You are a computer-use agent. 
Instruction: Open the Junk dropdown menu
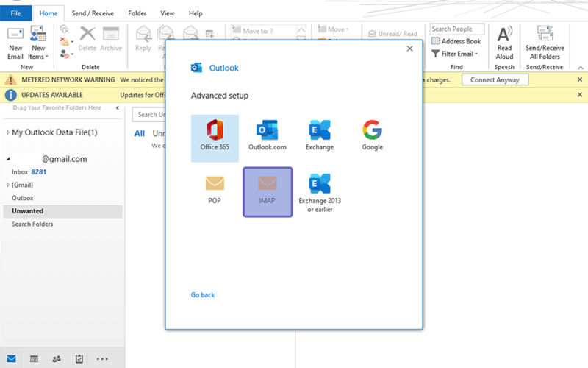click(x=66, y=54)
